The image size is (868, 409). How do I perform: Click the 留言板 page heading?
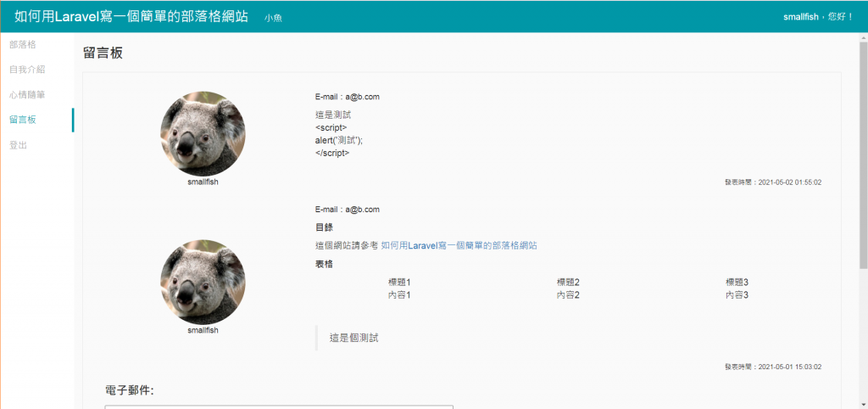(x=103, y=53)
